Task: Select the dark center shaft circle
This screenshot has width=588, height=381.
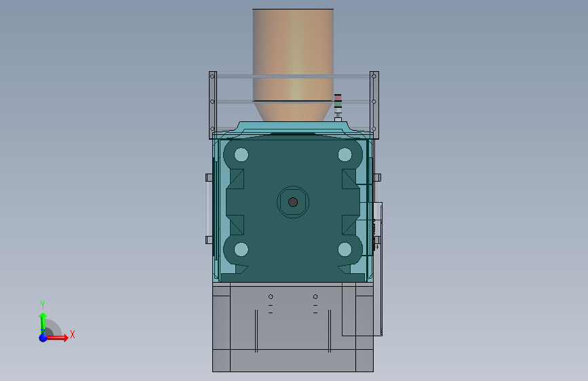Action: [293, 202]
